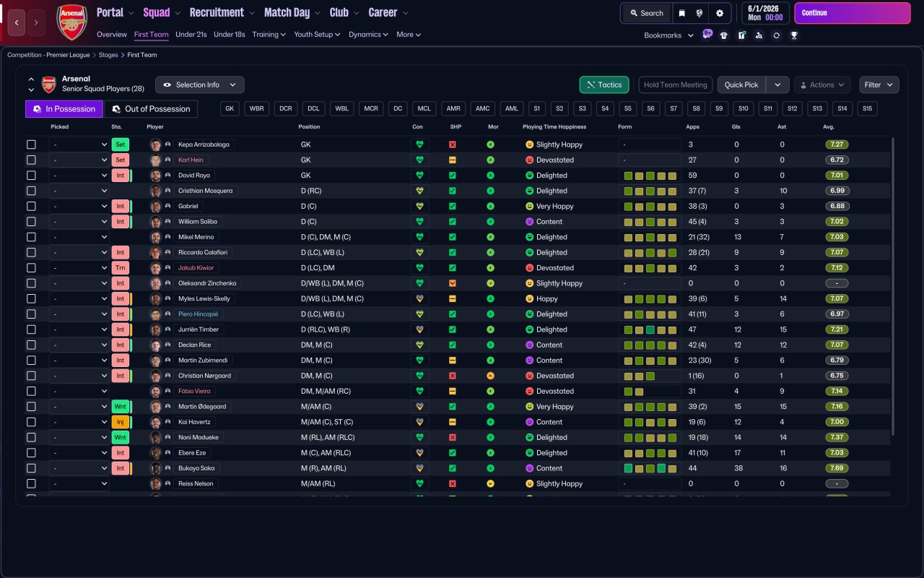The image size is (924, 578).
Task: Open the Selection Info dropdown
Action: pos(200,85)
